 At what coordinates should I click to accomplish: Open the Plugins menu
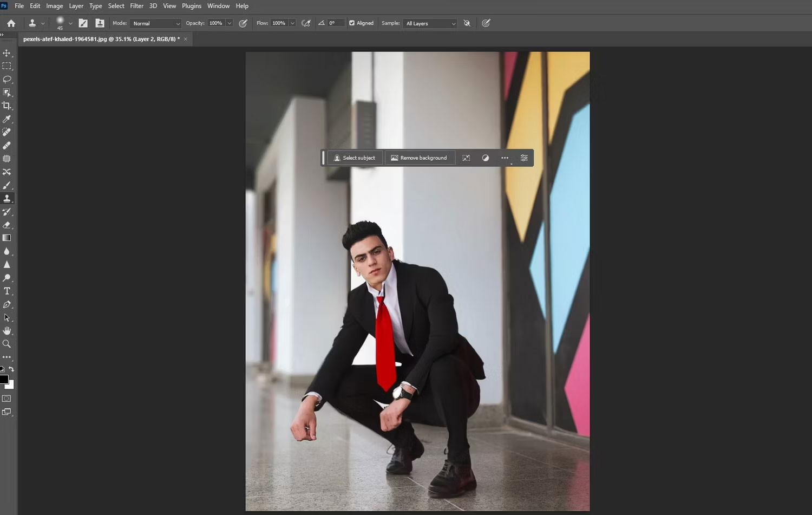pos(192,6)
